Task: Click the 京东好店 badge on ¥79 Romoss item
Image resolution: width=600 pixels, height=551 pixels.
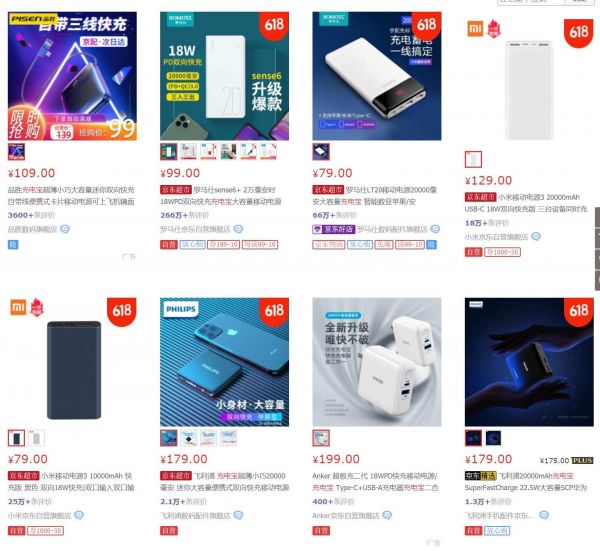Action: (334, 229)
